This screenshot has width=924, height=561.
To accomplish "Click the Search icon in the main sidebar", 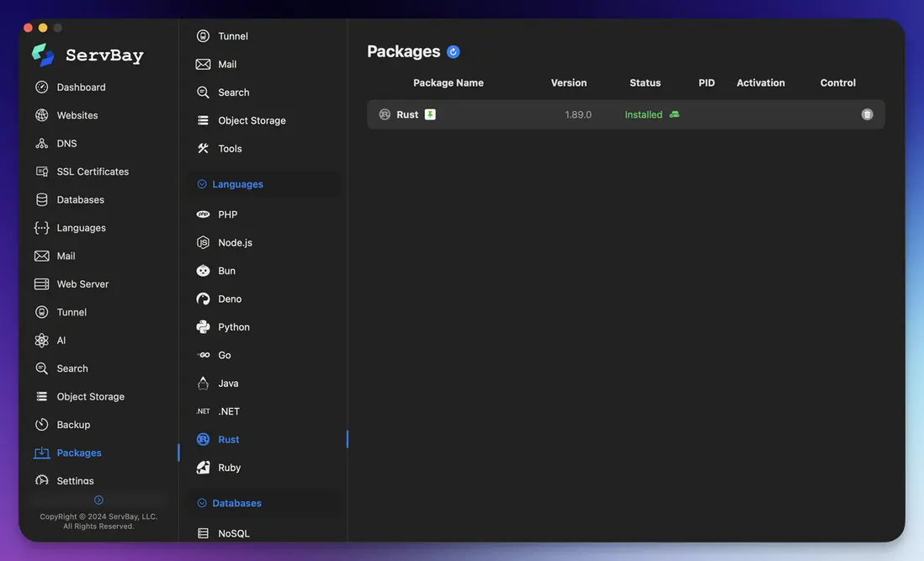I will pyautogui.click(x=42, y=368).
